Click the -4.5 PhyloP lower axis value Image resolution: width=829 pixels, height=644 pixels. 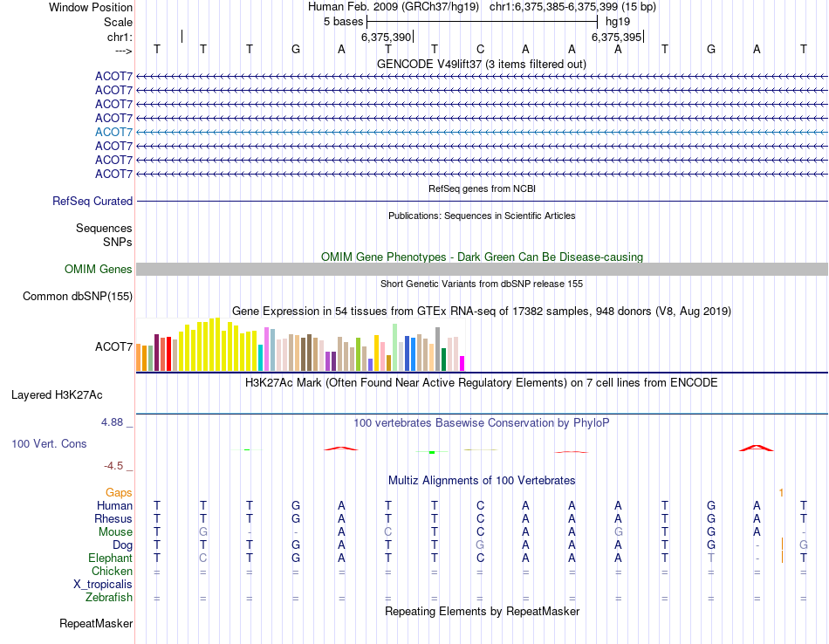click(113, 466)
